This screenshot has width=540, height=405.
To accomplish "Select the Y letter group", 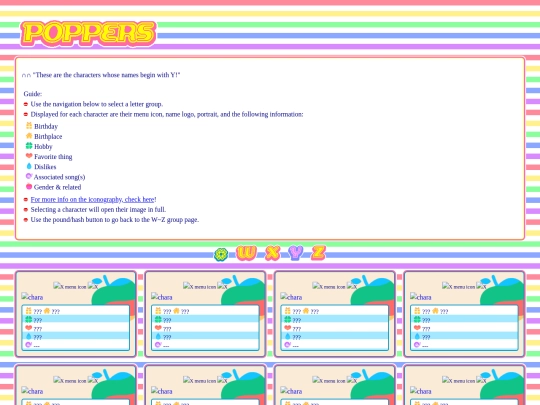I will [296, 253].
